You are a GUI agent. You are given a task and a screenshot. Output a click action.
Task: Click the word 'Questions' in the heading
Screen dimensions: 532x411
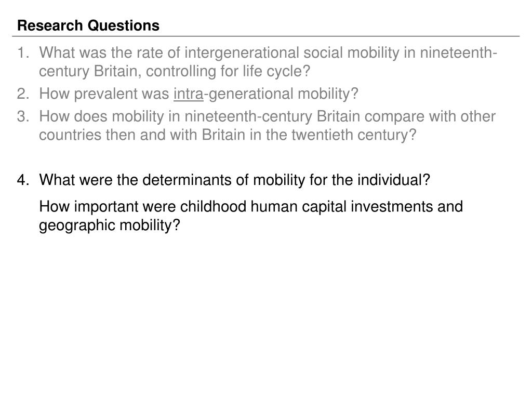click(124, 26)
